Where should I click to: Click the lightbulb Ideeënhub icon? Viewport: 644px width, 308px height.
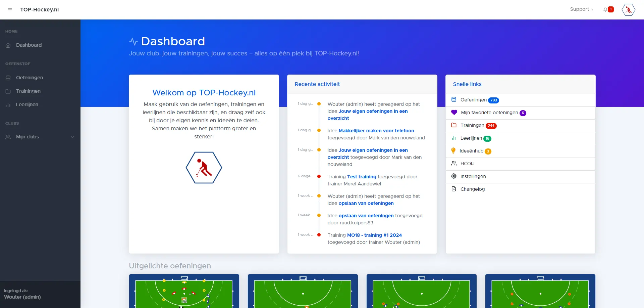click(453, 151)
